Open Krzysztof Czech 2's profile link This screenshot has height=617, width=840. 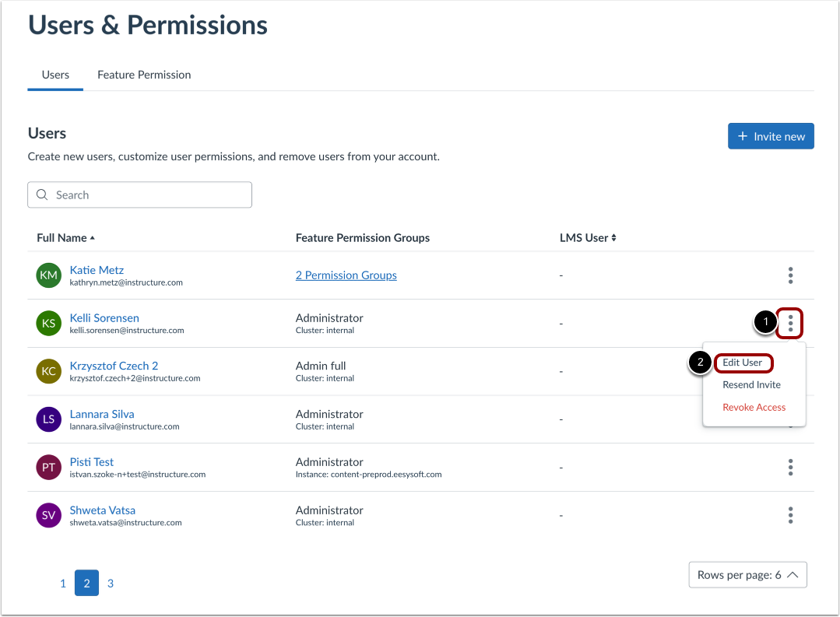tap(114, 365)
